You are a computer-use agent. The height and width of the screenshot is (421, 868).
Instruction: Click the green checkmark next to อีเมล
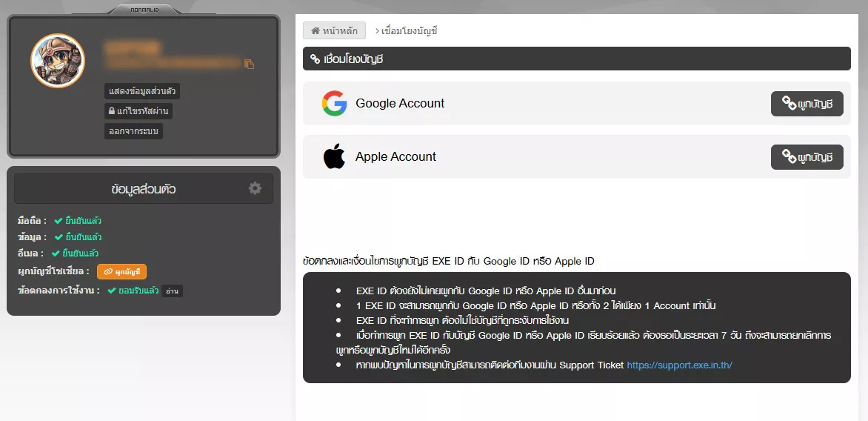click(55, 253)
